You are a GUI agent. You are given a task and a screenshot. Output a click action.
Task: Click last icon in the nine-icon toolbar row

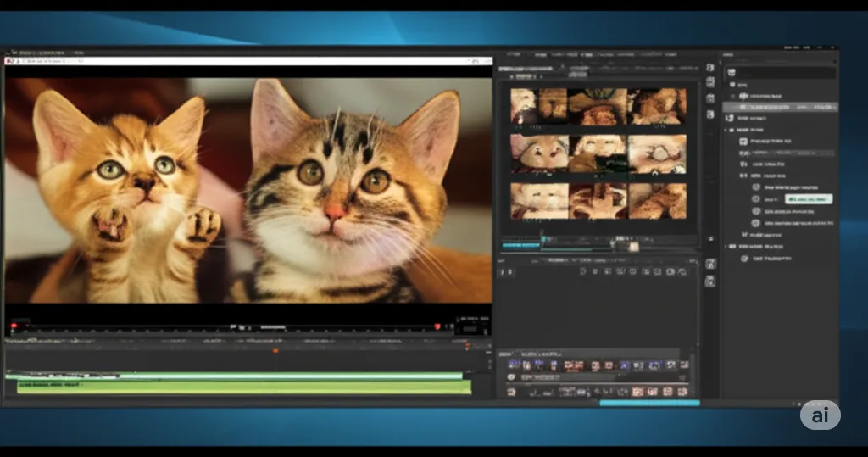[x=682, y=271]
